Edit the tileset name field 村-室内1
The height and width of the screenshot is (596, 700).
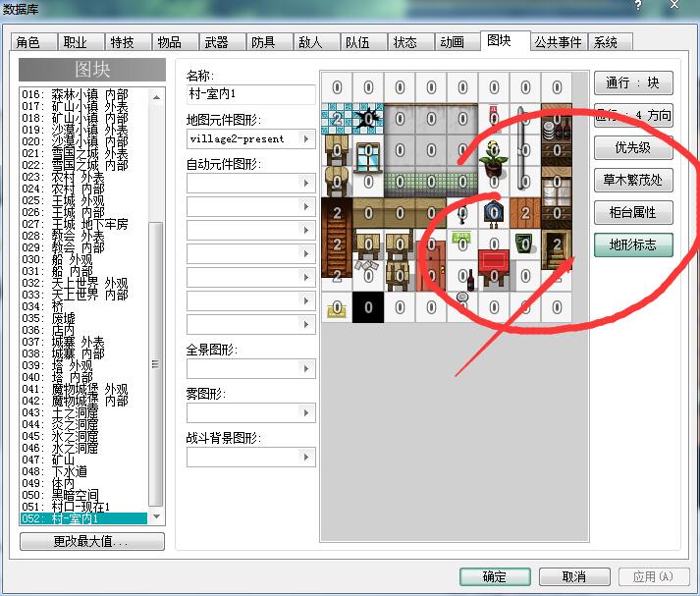[x=251, y=94]
